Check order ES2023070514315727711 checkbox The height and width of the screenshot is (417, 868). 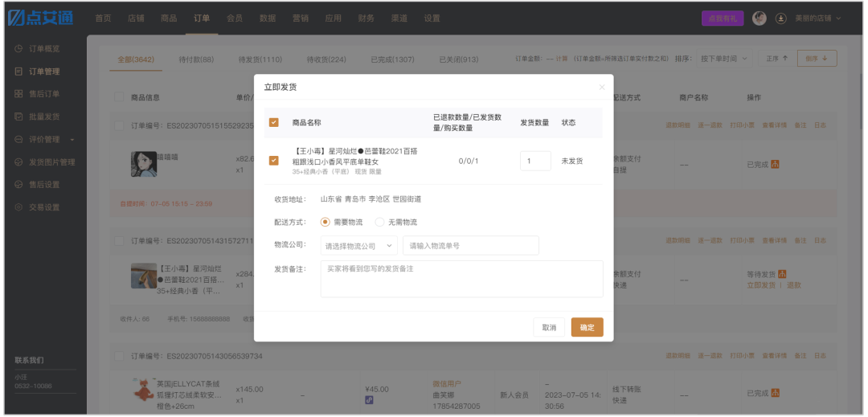click(x=119, y=241)
